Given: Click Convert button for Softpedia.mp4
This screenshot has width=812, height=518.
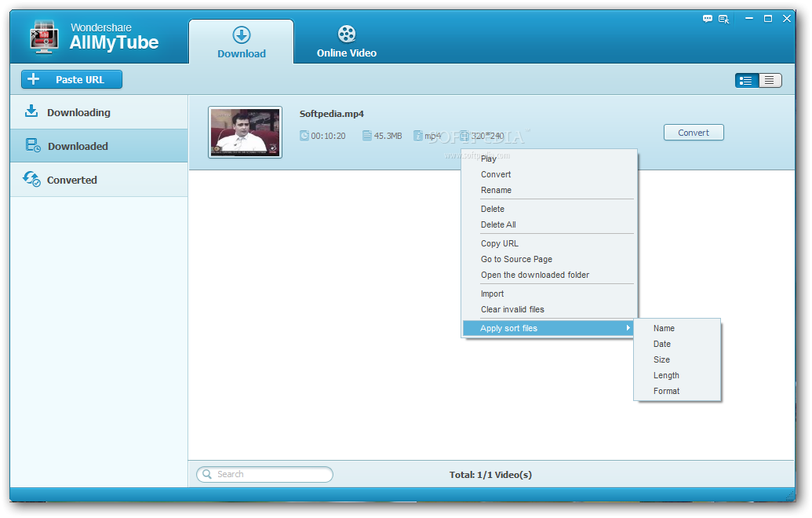Looking at the screenshot, I should pyautogui.click(x=693, y=133).
